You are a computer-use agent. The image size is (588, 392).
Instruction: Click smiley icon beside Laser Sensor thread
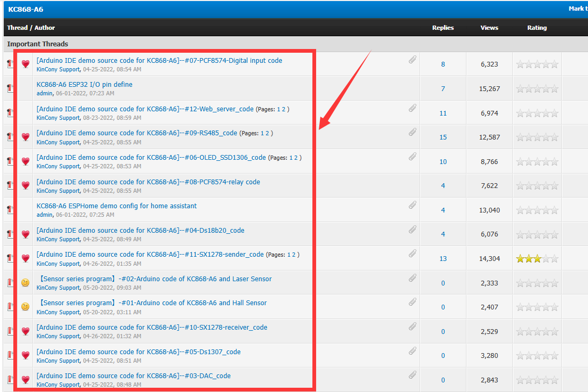pyautogui.click(x=25, y=283)
